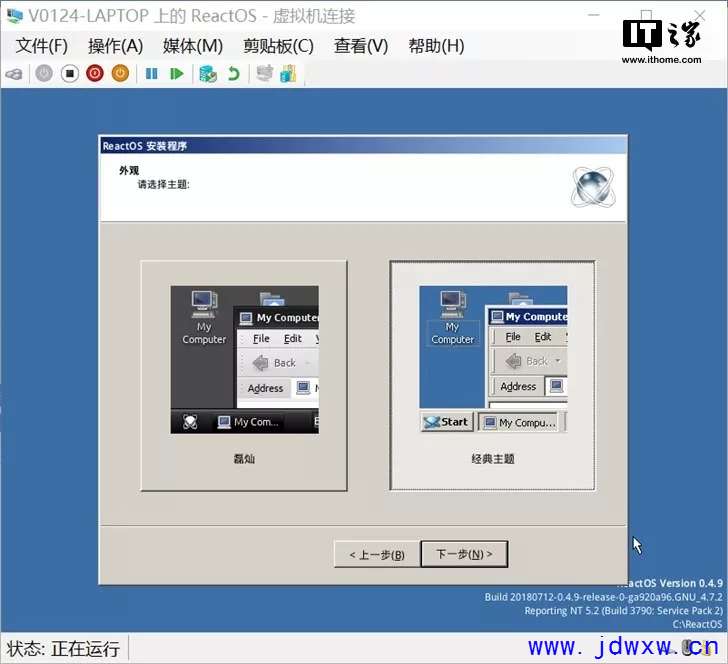
Task: Open the 剪贴板(C) menu
Action: coord(279,46)
